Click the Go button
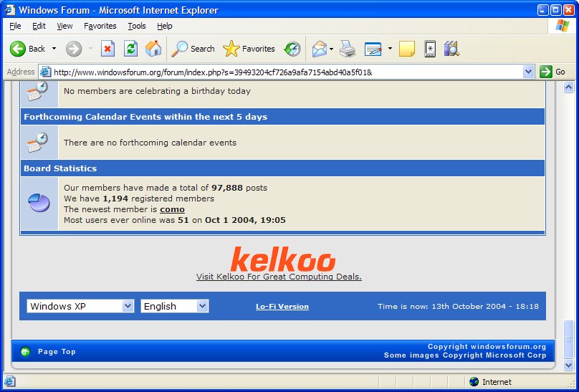The width and height of the screenshot is (579, 392). point(552,72)
